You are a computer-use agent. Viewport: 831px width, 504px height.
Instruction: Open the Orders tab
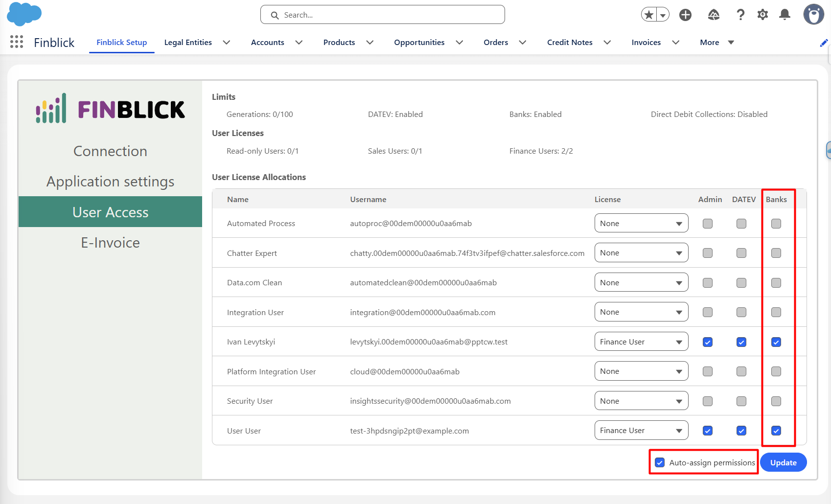[x=496, y=43]
